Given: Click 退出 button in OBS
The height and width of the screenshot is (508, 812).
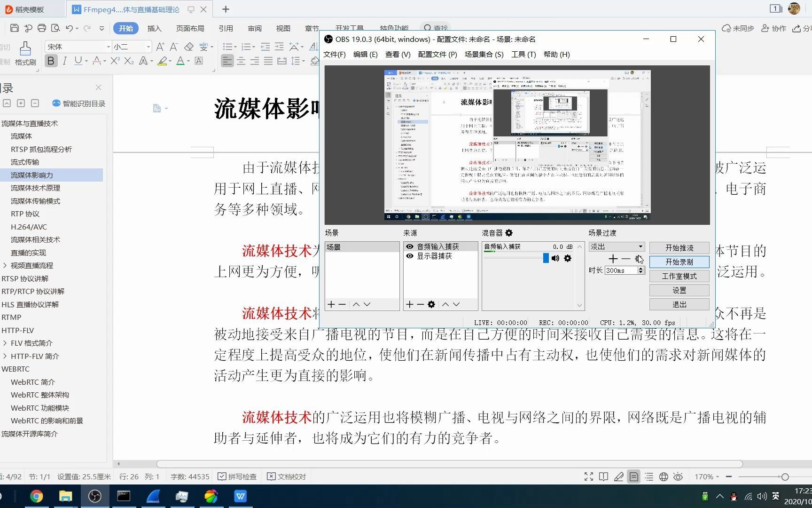Looking at the screenshot, I should pyautogui.click(x=679, y=304).
